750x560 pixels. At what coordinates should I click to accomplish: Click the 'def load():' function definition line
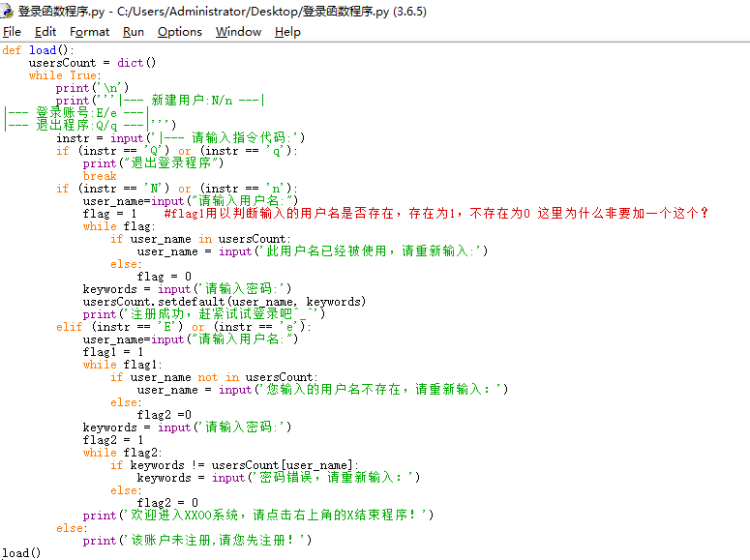point(38,50)
